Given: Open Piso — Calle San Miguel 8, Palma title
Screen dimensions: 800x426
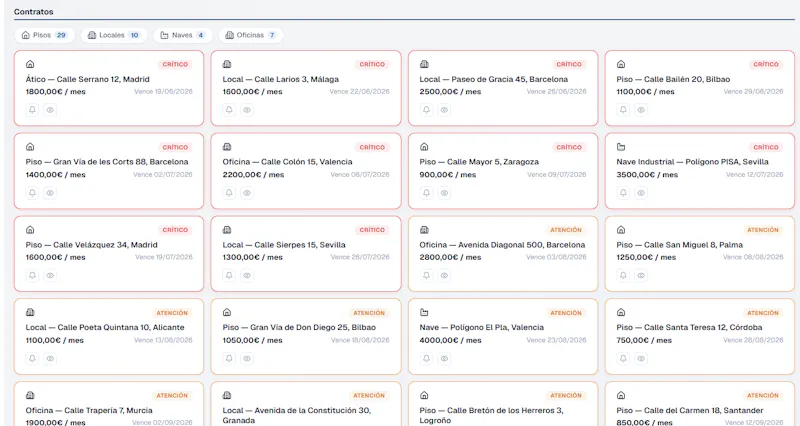Looking at the screenshot, I should coord(680,245).
